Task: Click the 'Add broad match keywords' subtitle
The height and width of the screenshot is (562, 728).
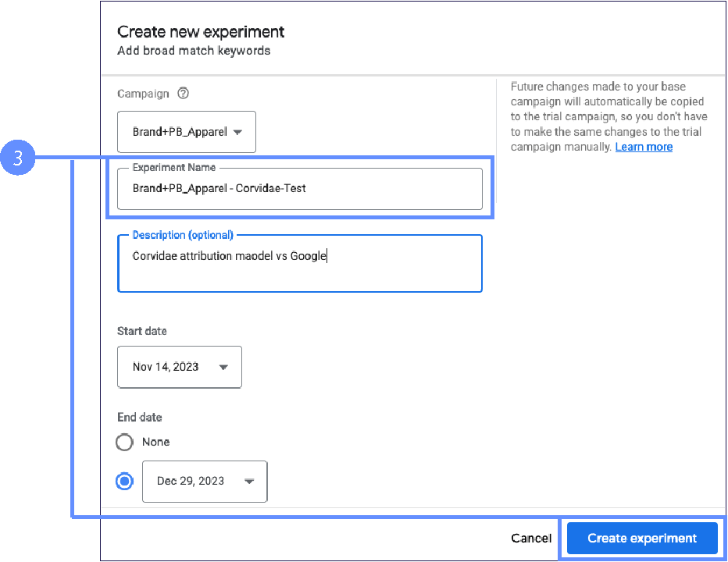Action: [x=194, y=51]
